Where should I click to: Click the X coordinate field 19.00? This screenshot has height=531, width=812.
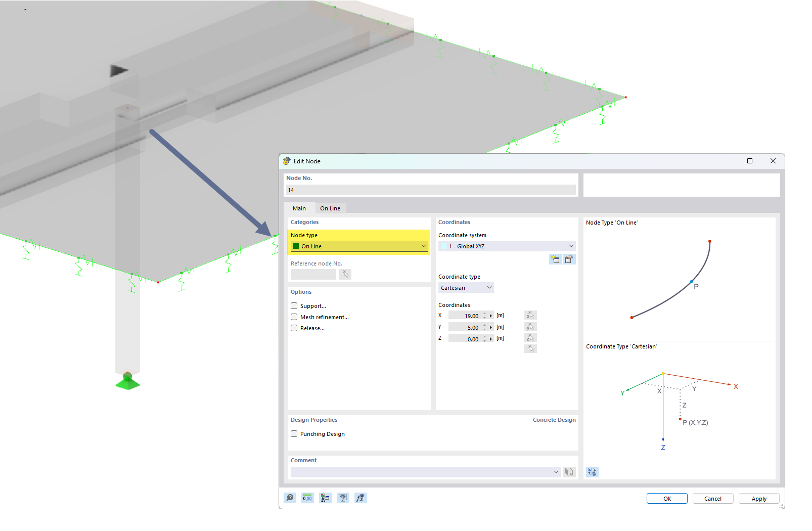click(465, 316)
